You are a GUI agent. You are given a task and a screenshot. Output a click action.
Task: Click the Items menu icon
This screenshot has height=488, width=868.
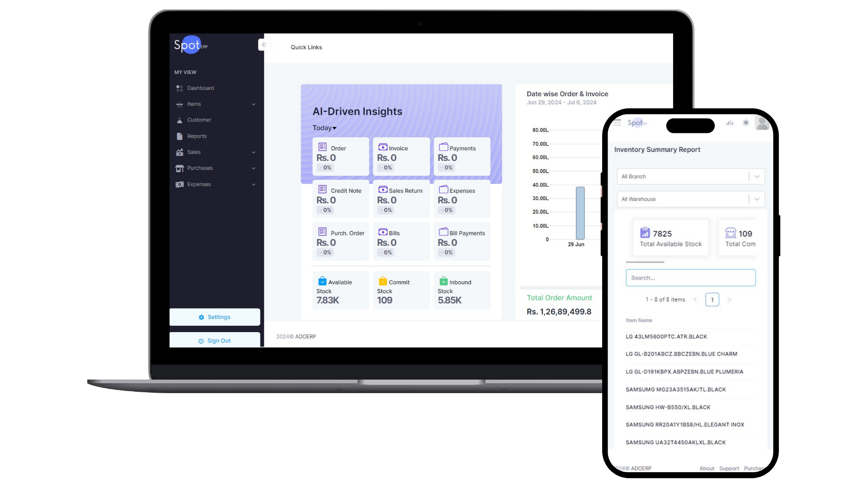tap(179, 103)
